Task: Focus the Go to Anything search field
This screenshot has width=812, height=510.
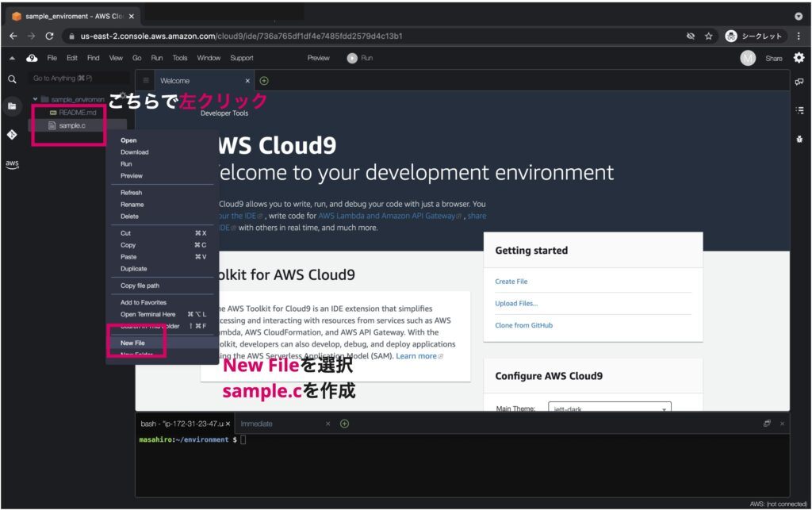Action: [x=78, y=79]
